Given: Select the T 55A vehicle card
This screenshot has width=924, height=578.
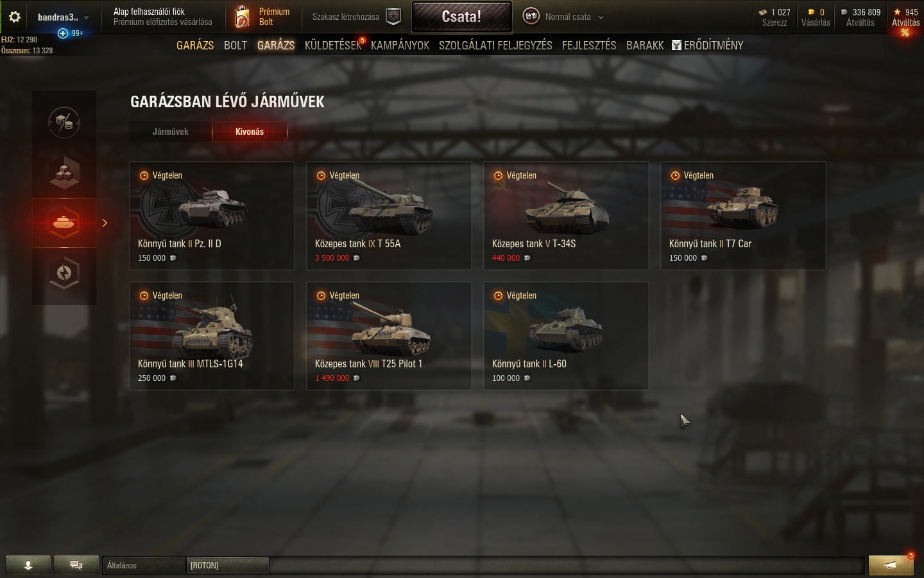Looking at the screenshot, I should coord(389,216).
